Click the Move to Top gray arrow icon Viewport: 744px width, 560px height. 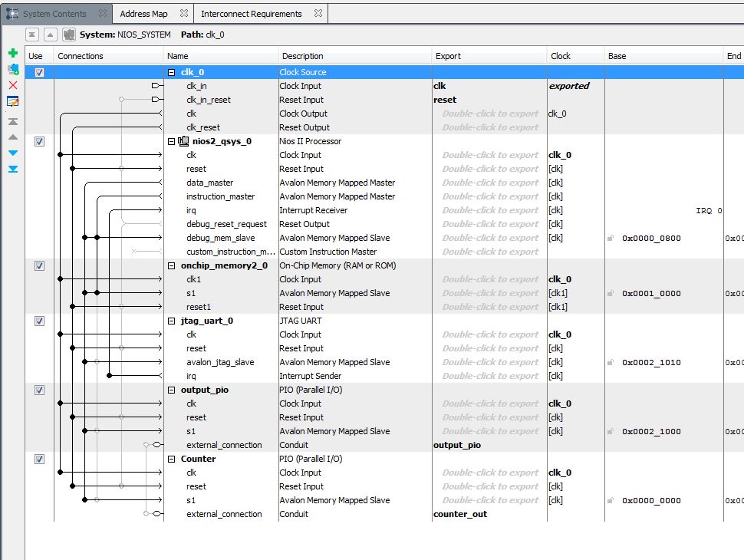(x=12, y=121)
